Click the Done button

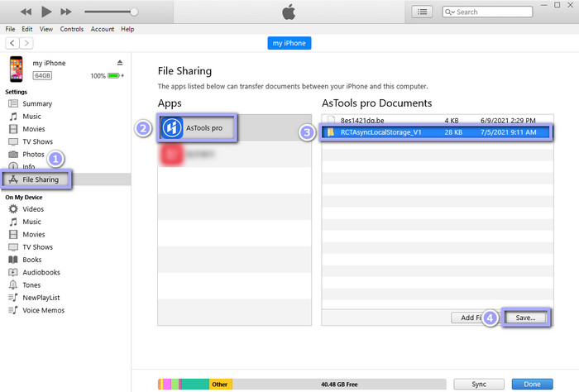tap(532, 385)
